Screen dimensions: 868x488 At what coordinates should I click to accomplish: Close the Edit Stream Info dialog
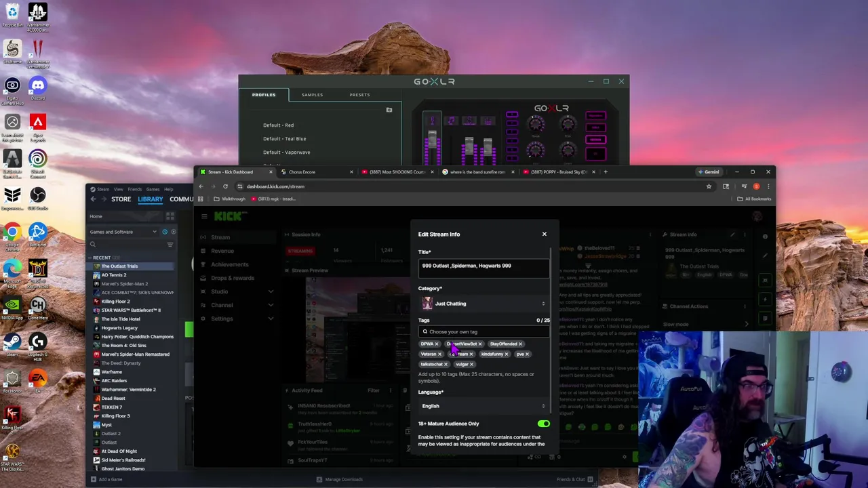pyautogui.click(x=544, y=234)
